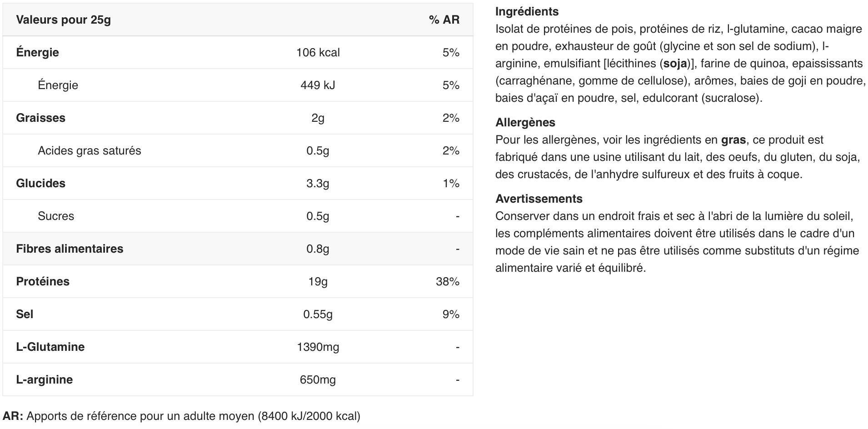868x429 pixels.
Task: Select the Glucides row label
Action: tap(40, 183)
